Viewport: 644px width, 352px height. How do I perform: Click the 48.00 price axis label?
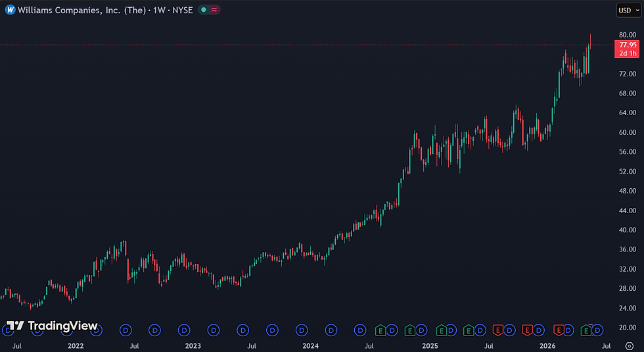point(628,191)
